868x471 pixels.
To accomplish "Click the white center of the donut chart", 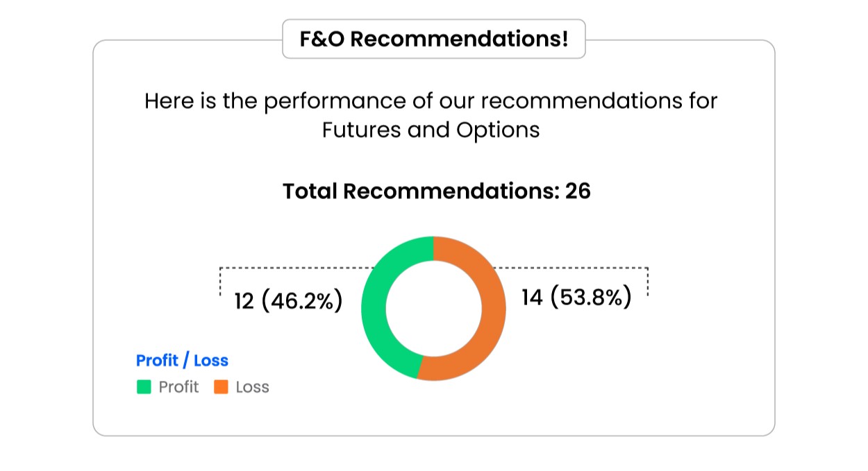I will [433, 309].
